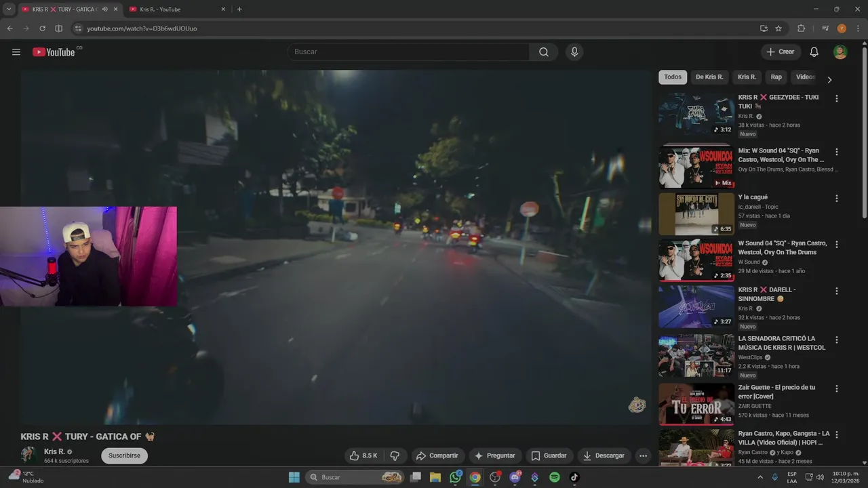Toggle the browser split-view panel icon
The width and height of the screenshot is (868, 488).
click(x=59, y=28)
